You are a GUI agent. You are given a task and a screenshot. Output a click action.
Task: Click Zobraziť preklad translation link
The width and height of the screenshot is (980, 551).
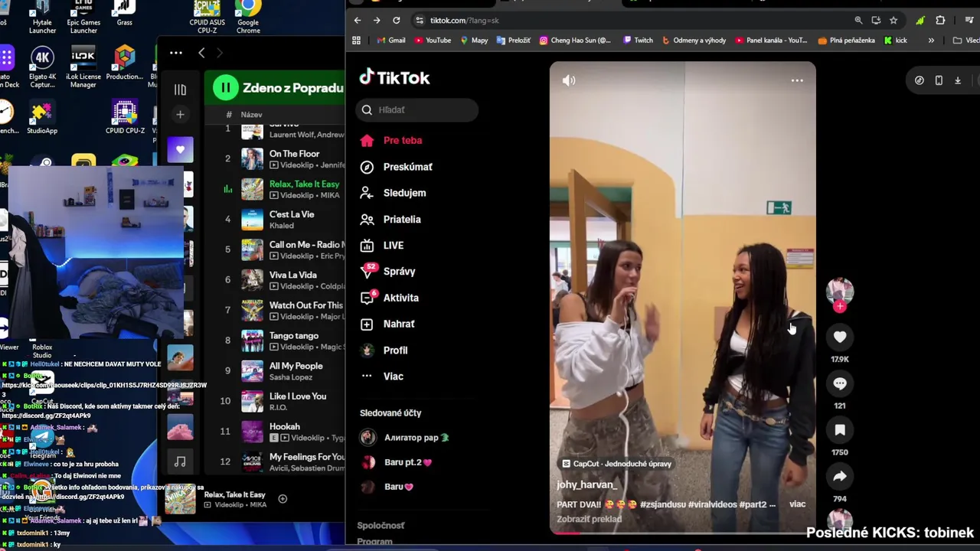tap(589, 519)
